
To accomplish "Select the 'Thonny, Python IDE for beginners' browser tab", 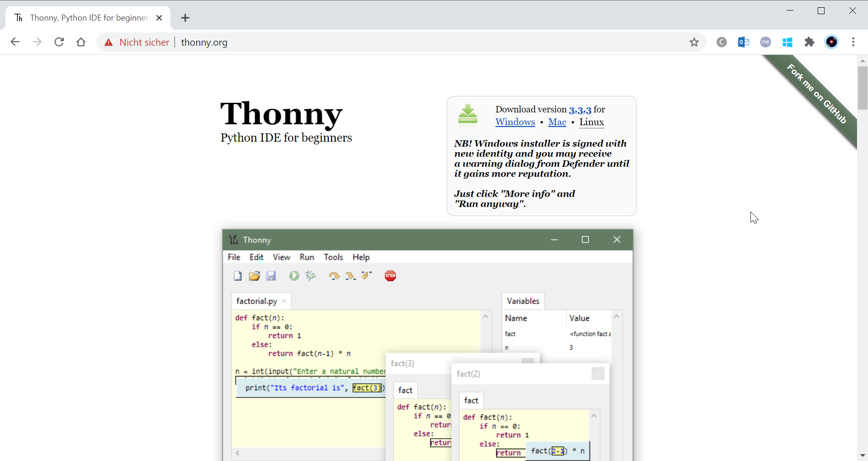I will tap(88, 18).
